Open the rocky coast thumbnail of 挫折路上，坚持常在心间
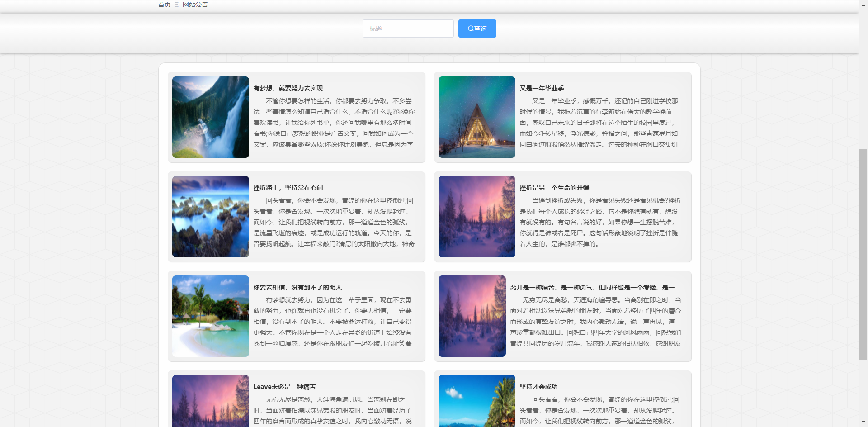 click(x=211, y=217)
